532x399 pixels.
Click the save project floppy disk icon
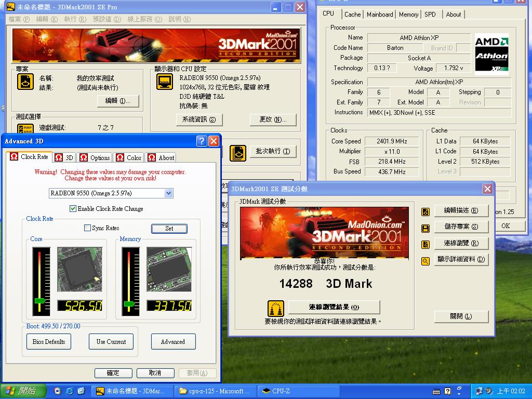tap(425, 228)
